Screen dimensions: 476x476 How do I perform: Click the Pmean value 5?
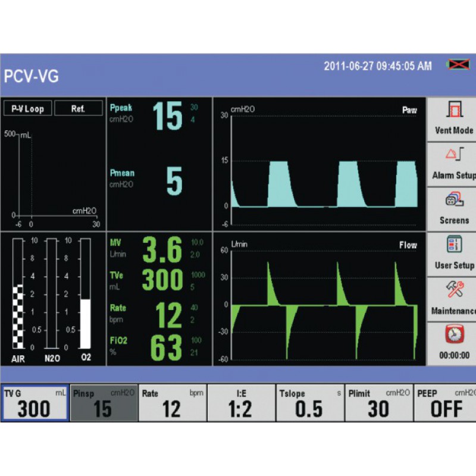click(174, 181)
